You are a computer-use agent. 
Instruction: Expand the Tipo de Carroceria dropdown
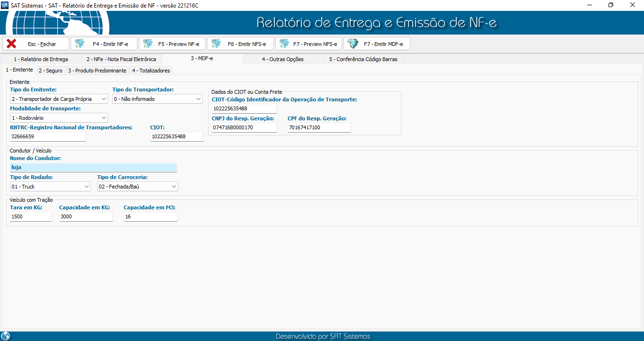click(x=173, y=187)
